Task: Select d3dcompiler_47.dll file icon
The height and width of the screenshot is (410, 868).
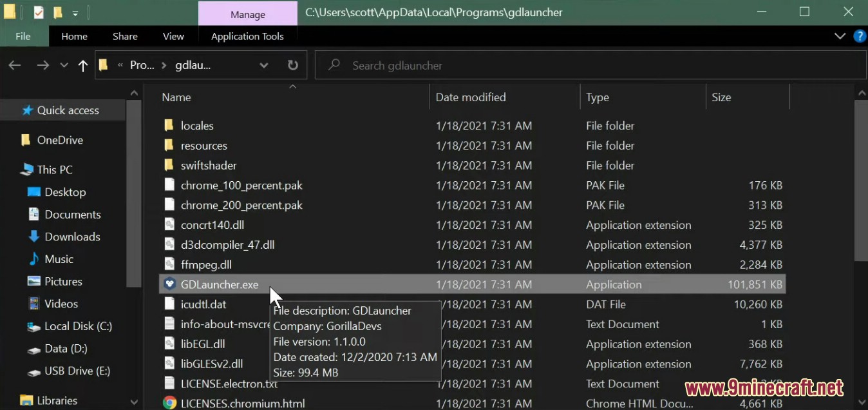Action: pos(169,245)
